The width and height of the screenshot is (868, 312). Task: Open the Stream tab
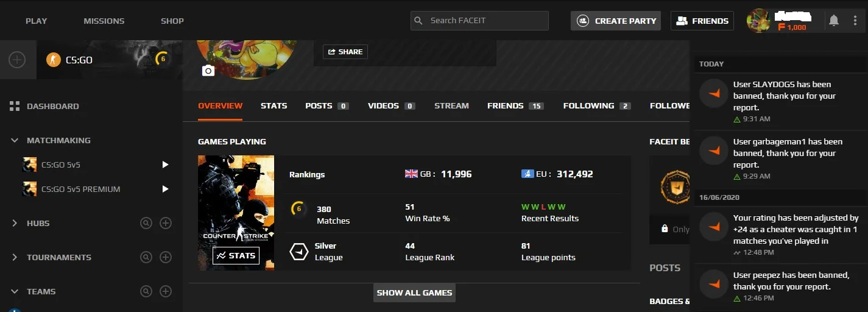(x=451, y=105)
